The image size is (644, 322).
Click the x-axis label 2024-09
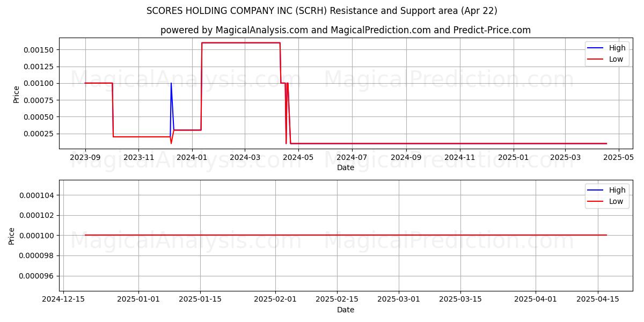coord(406,157)
